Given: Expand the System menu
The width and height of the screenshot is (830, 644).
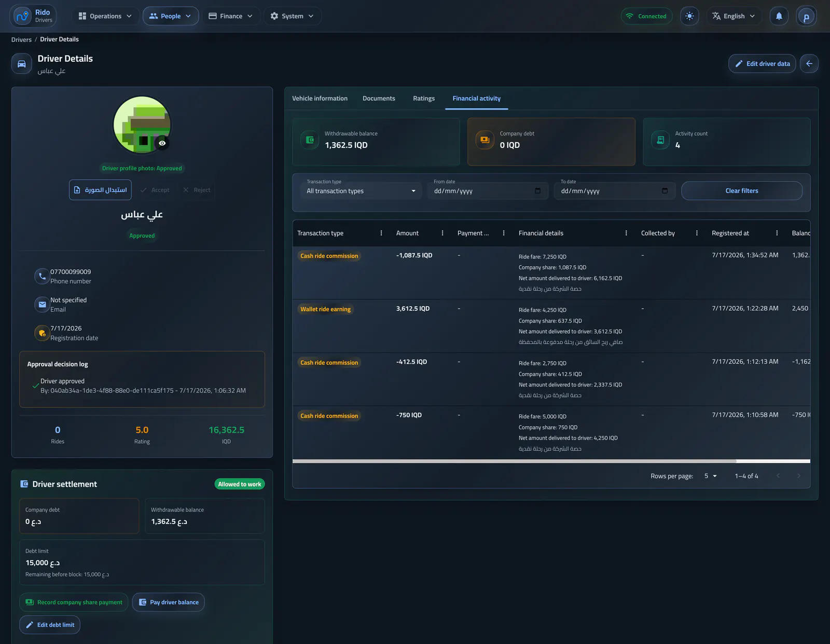Looking at the screenshot, I should 293,16.
